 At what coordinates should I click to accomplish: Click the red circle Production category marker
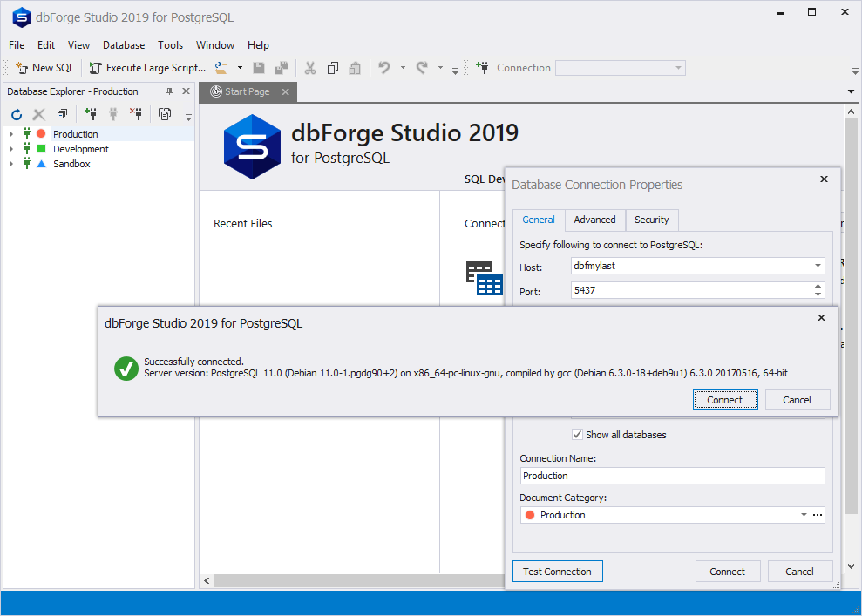point(41,133)
